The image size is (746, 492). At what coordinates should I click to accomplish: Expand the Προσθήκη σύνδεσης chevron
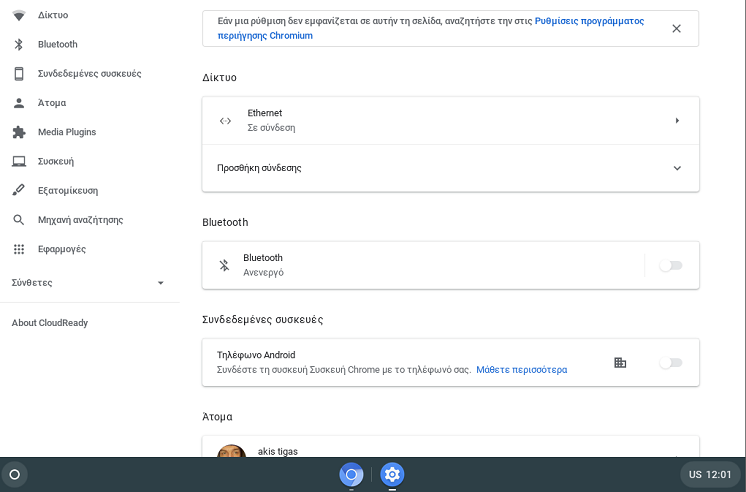coord(677,168)
